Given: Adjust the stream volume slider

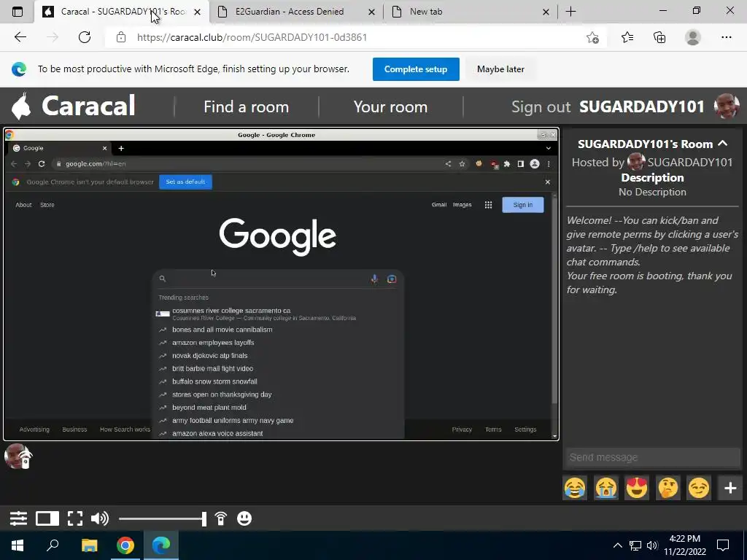Looking at the screenshot, I should 163,518.
